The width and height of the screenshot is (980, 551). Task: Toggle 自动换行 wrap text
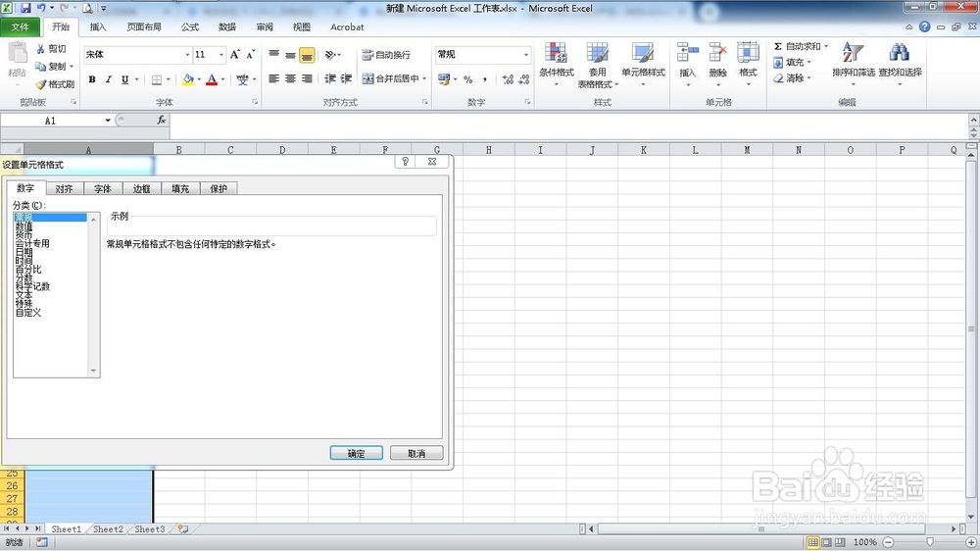(386, 55)
